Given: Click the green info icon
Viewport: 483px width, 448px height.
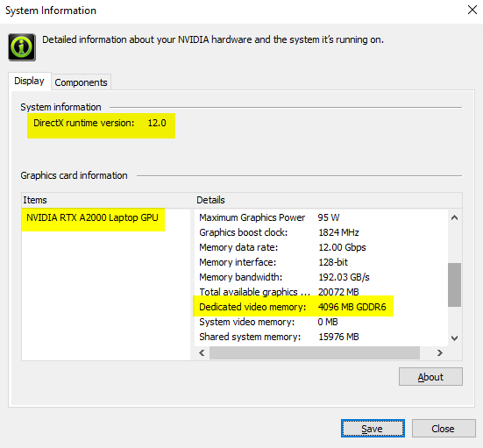Looking at the screenshot, I should 22,47.
